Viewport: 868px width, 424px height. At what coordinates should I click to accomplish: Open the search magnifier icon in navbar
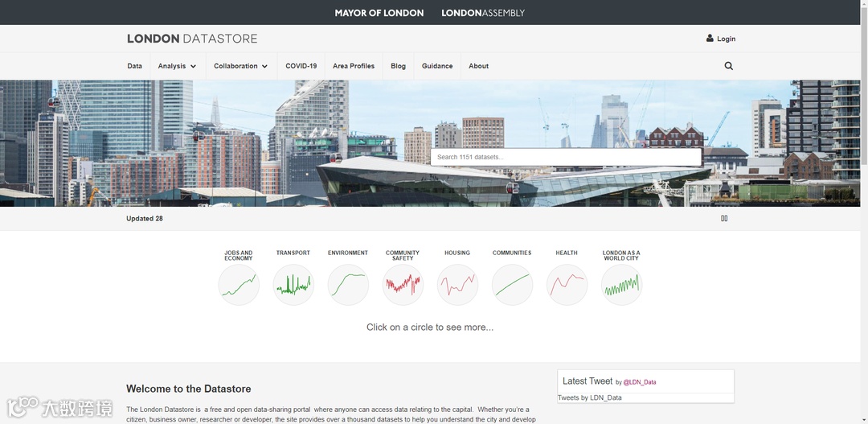(x=728, y=66)
